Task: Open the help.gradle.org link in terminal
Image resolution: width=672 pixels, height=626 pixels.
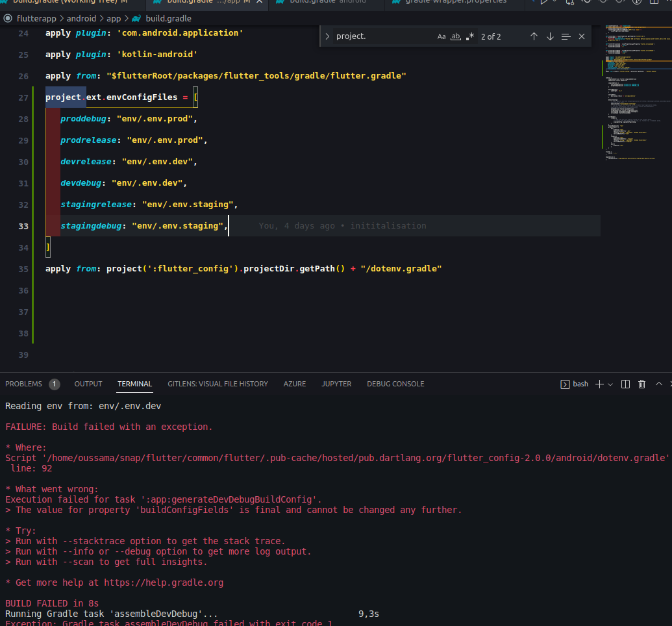Action: (164, 582)
